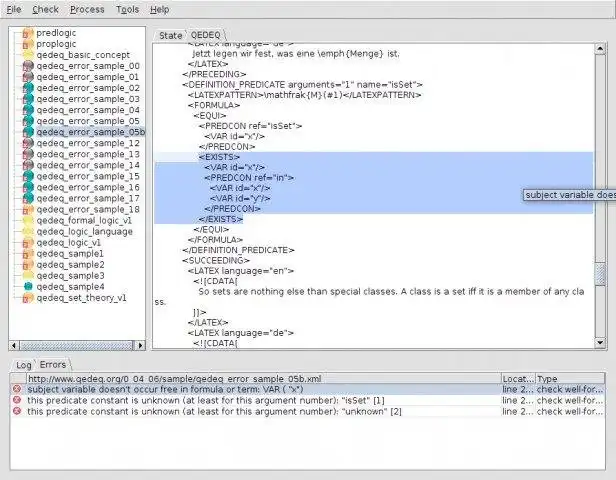
Task: Click the qedeq_error_sample_13 status icon
Action: tap(28, 154)
